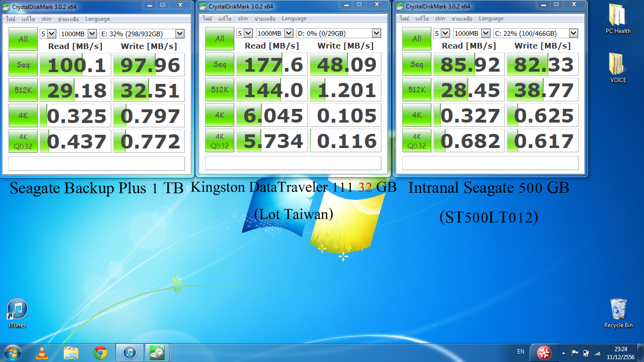The image size is (644, 362).
Task: Click the 100.1 sequential read result
Action: [x=75, y=65]
